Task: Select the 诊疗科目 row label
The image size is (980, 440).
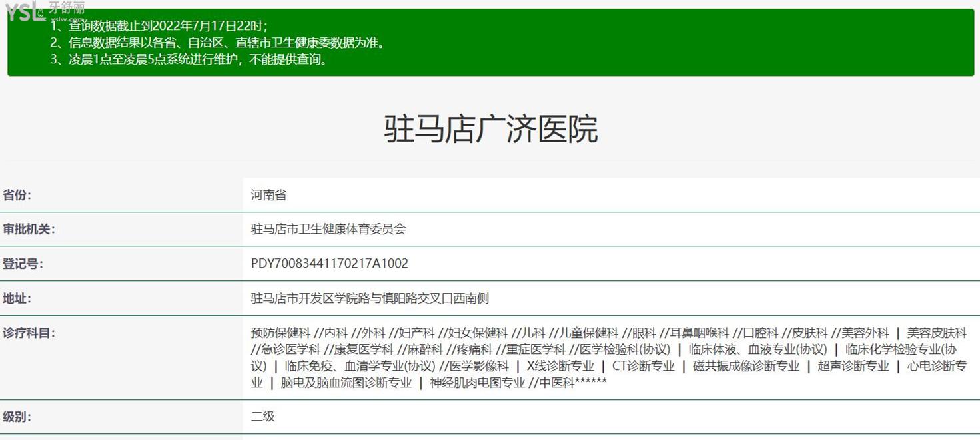Action: [x=29, y=333]
